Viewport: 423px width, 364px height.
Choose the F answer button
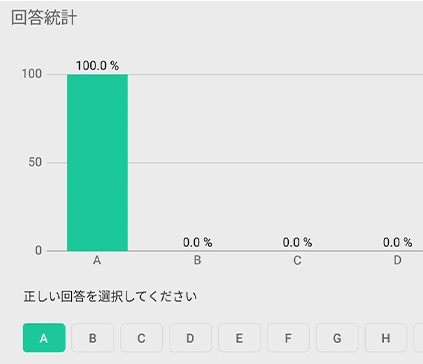(x=288, y=338)
